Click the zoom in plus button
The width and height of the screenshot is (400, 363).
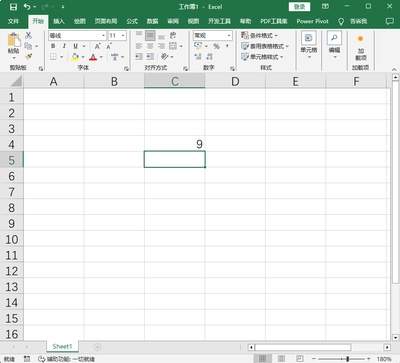click(369, 359)
